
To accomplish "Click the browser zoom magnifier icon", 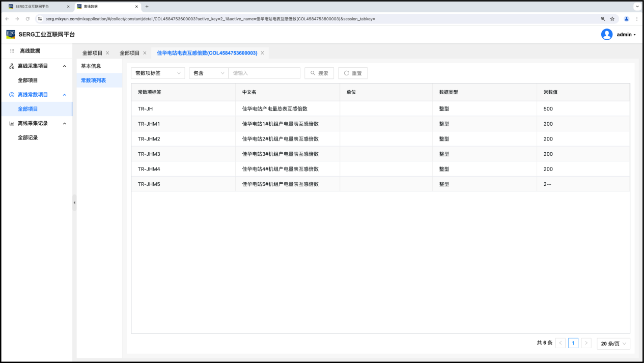I will point(603,19).
